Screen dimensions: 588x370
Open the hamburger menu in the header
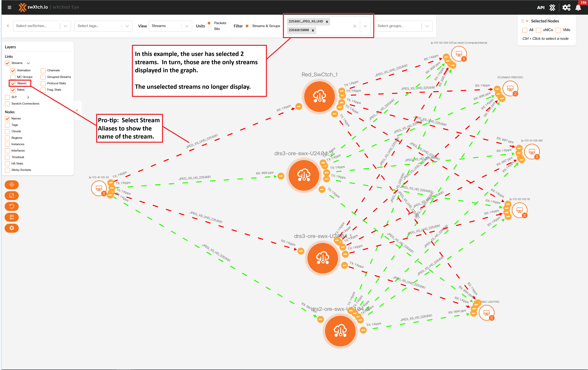[x=9, y=7]
